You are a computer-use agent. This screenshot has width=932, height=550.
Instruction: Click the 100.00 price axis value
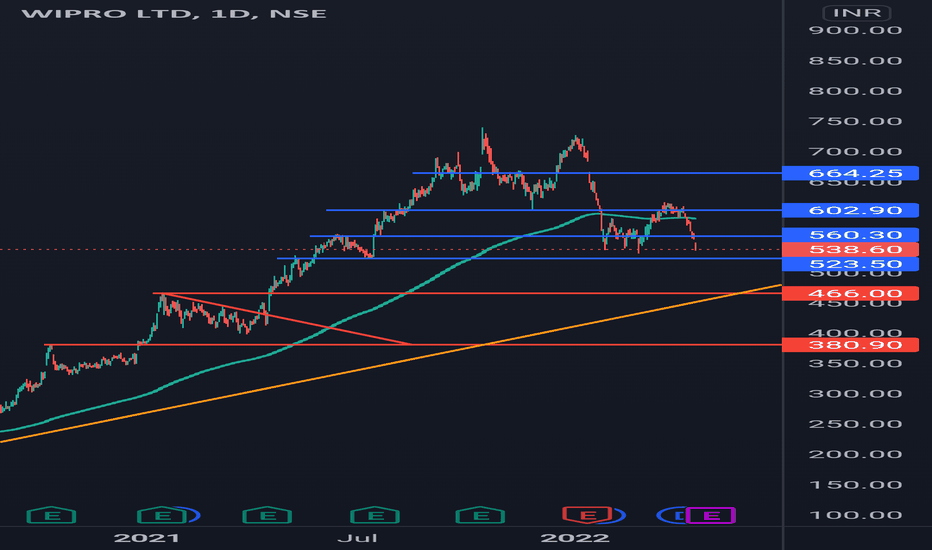pyautogui.click(x=855, y=515)
